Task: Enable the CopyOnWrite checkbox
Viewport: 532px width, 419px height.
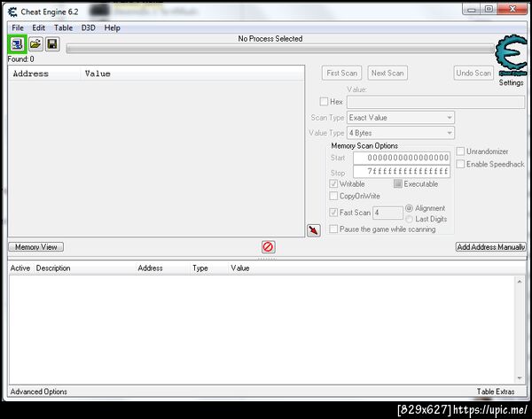Action: coord(333,196)
